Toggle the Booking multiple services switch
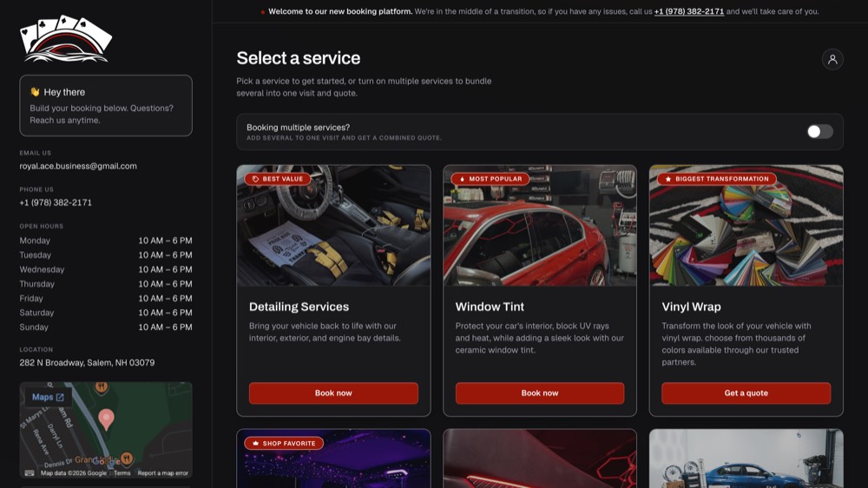The image size is (868, 488). 819,131
